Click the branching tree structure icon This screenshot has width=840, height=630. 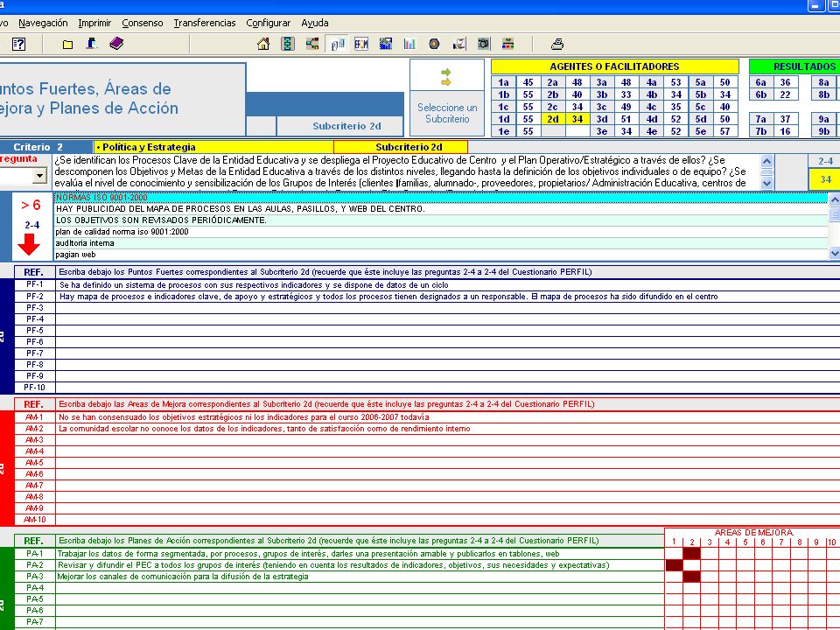pyautogui.click(x=312, y=44)
